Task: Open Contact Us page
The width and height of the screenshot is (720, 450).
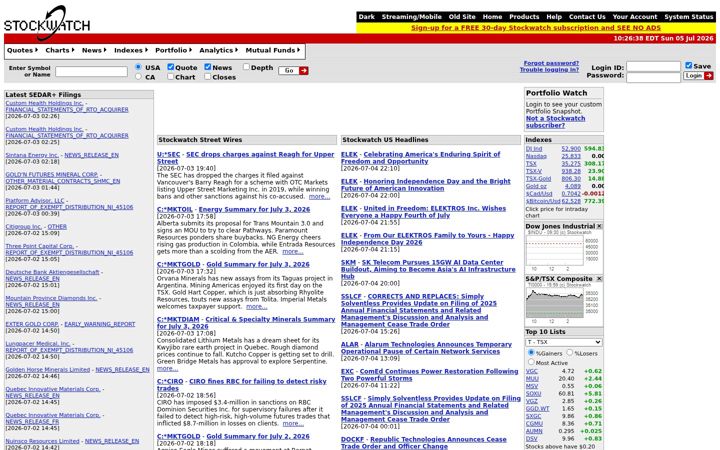Action: pyautogui.click(x=587, y=17)
